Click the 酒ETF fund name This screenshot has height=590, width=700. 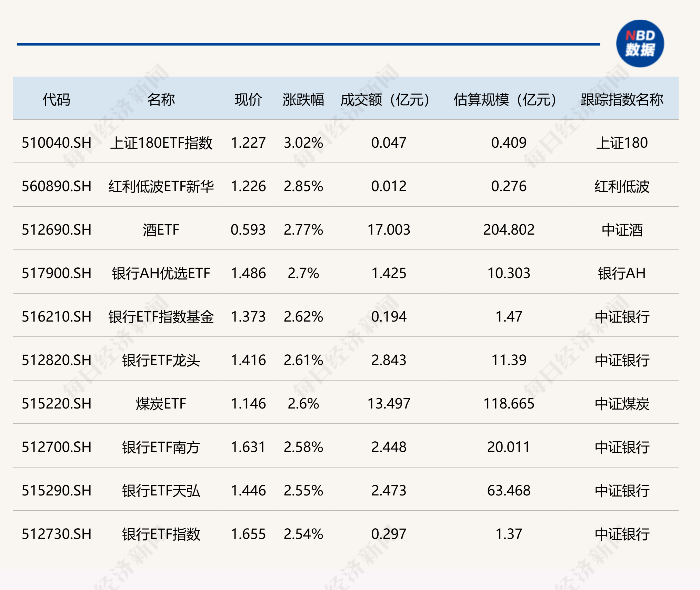point(161,230)
